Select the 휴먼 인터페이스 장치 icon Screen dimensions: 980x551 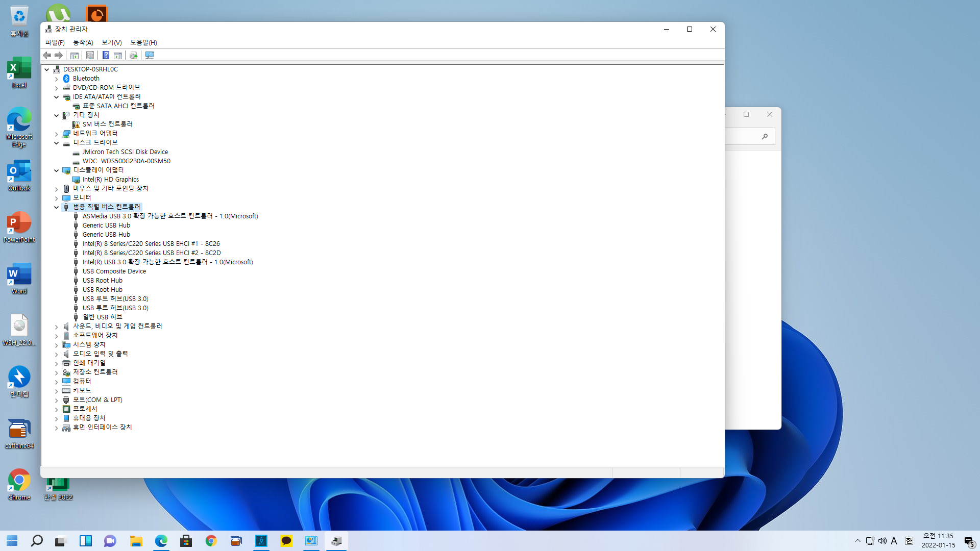coord(66,428)
